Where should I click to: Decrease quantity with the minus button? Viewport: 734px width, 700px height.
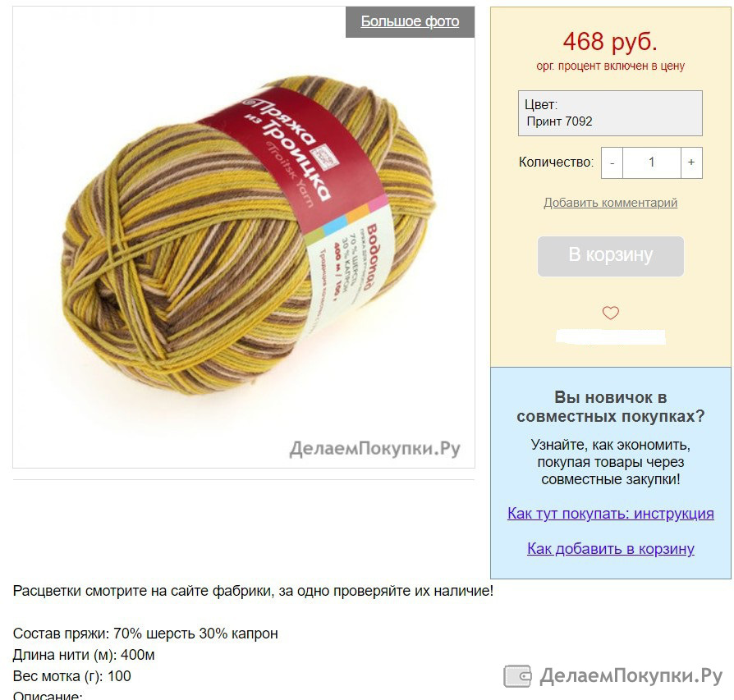pos(612,162)
